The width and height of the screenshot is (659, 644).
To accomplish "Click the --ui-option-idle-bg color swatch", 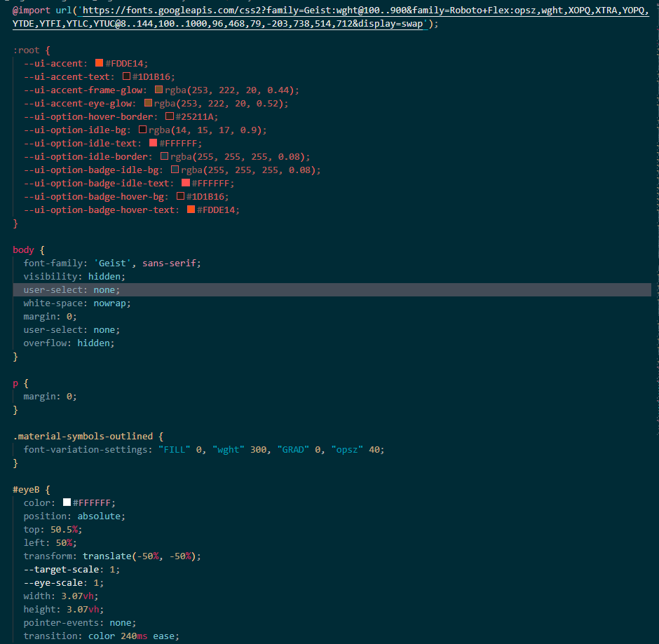I will (x=143, y=130).
